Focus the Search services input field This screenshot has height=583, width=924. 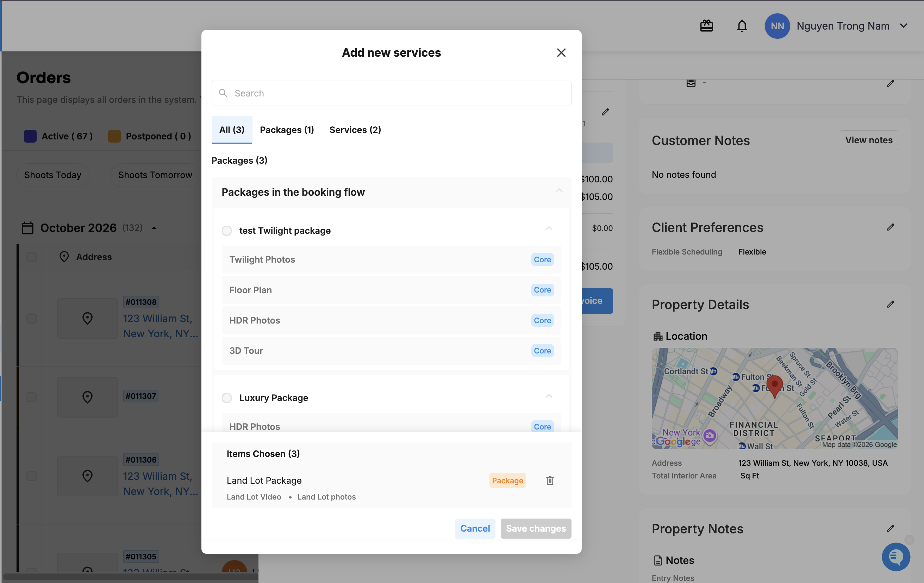391,93
